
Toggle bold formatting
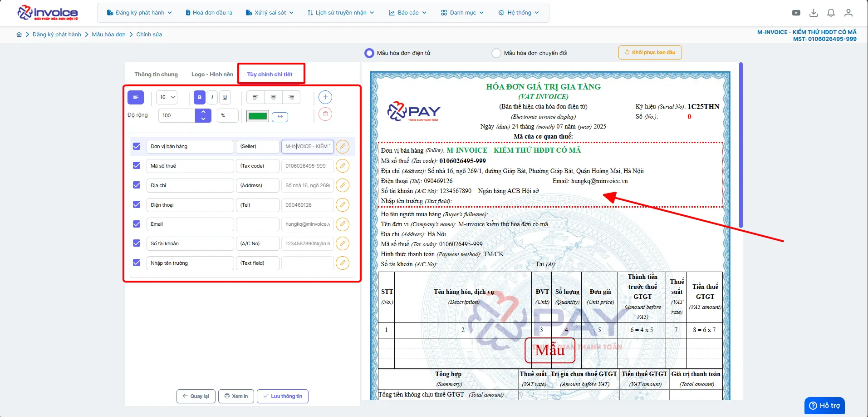point(200,97)
